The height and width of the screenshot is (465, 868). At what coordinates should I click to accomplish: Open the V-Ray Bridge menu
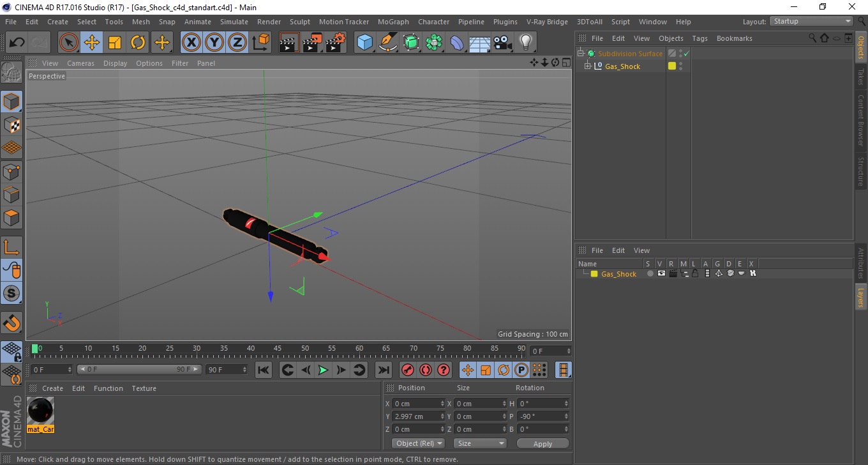pyautogui.click(x=547, y=22)
